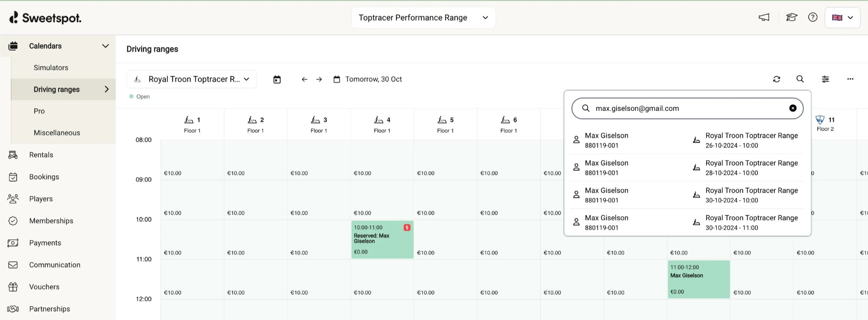868x320 pixels.
Task: Click the Calendars sidebar icon
Action: [x=13, y=46]
